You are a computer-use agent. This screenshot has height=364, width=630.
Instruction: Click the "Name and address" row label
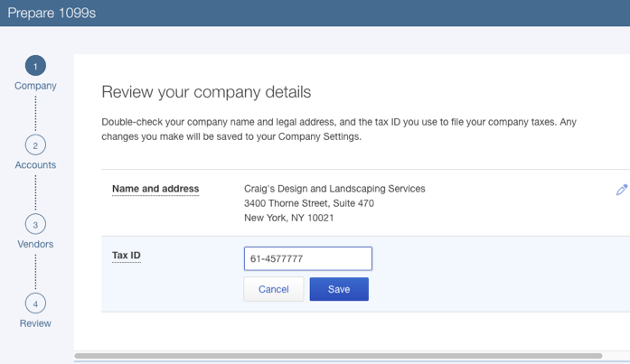tap(155, 189)
